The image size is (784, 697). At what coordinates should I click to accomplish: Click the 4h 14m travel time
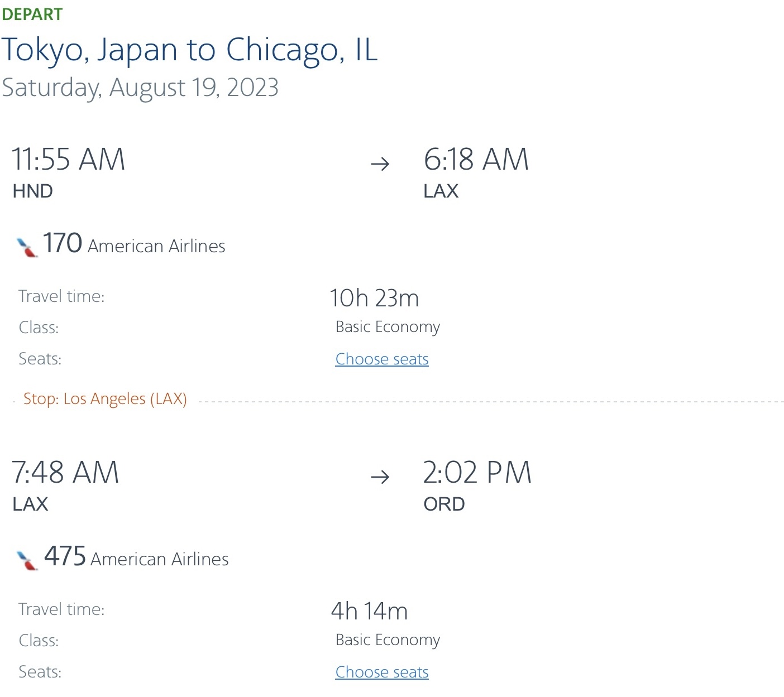click(369, 611)
